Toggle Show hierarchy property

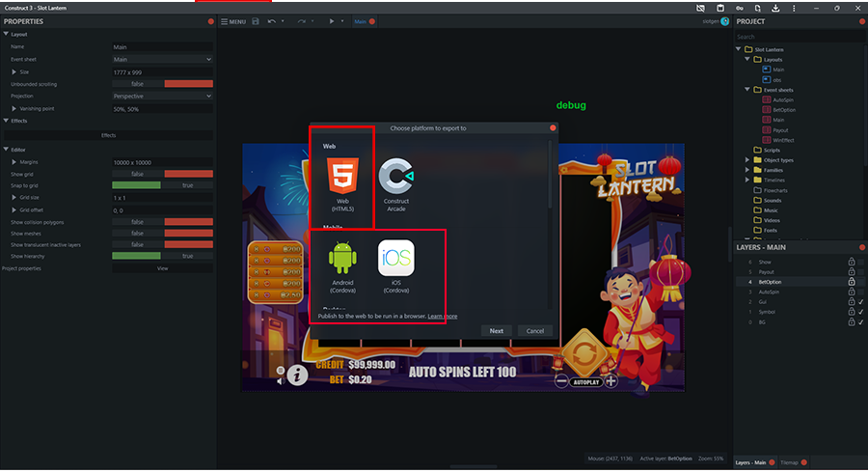(x=162, y=256)
